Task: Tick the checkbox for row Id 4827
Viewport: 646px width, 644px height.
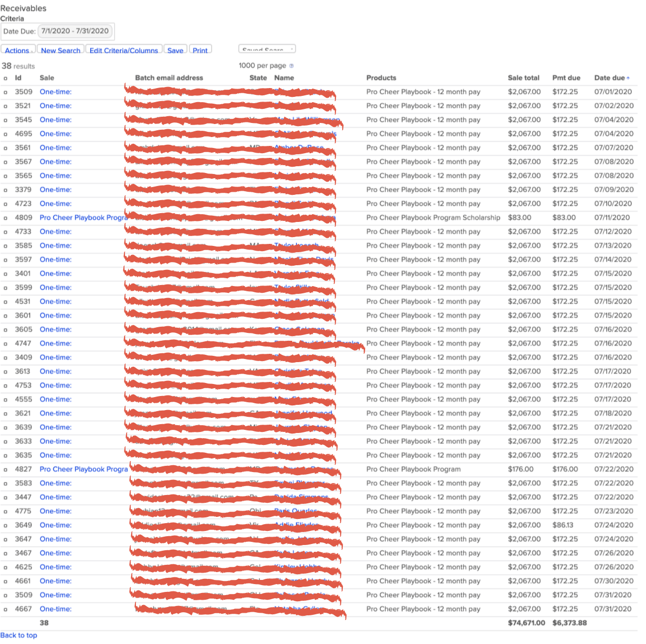Action: click(5, 470)
